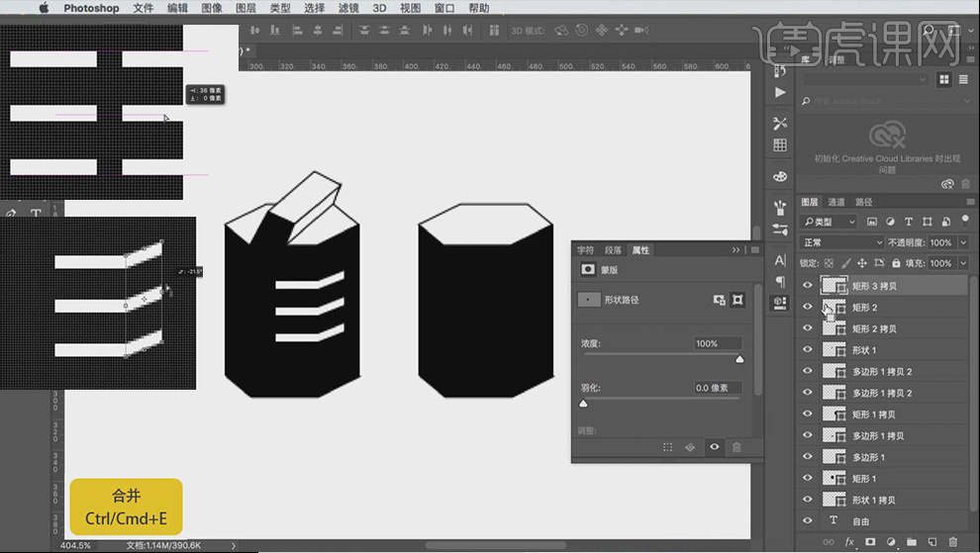Click the 羽化 value input field

pyautogui.click(x=718, y=389)
